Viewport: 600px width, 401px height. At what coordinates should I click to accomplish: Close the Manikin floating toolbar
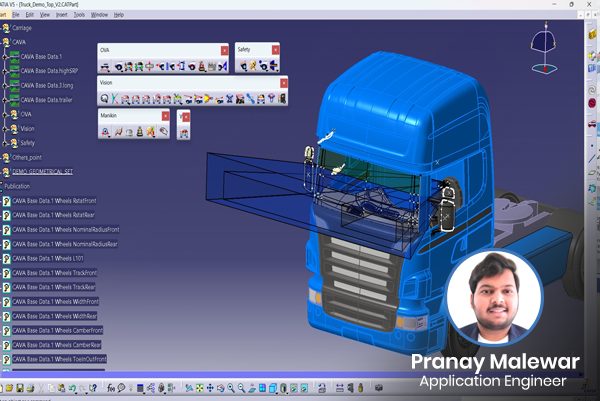pos(167,115)
